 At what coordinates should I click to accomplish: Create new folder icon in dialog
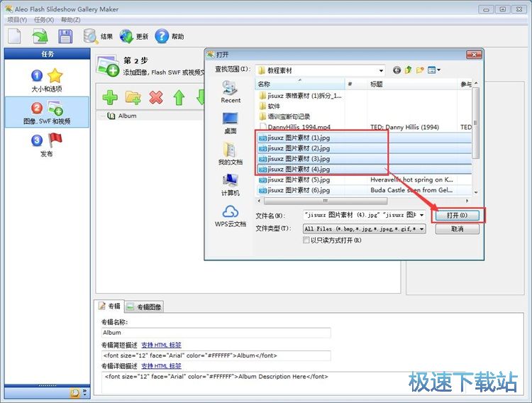(x=420, y=70)
